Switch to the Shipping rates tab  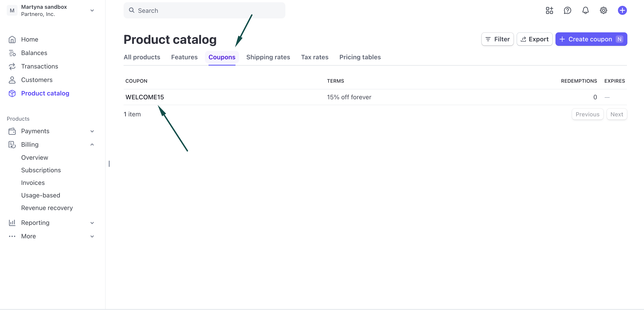(x=268, y=57)
